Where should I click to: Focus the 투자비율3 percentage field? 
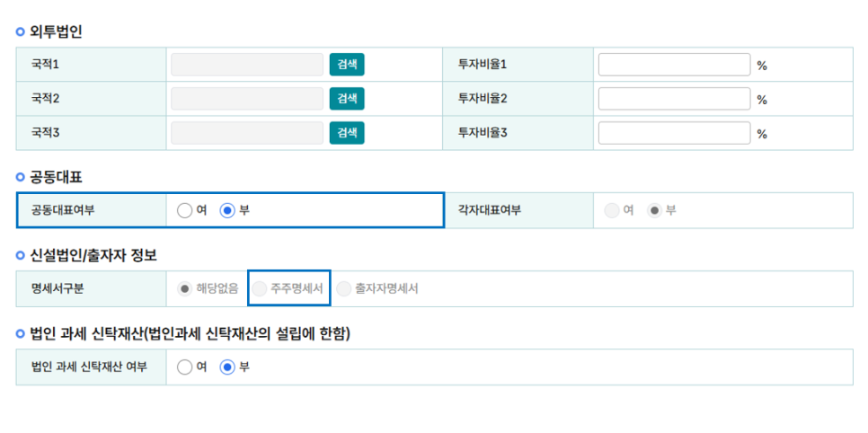click(x=674, y=133)
